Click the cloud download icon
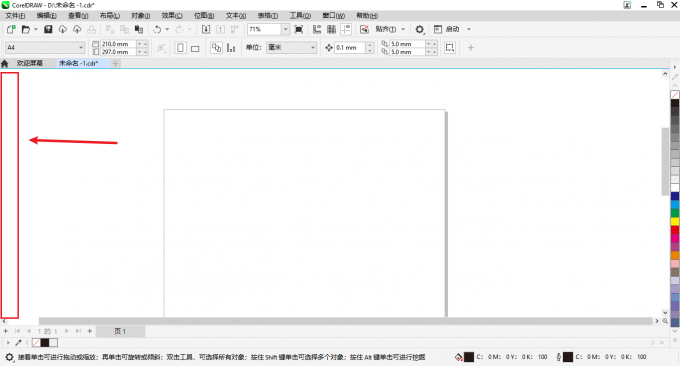Image resolution: width=680 pixels, height=366 pixels. click(x=62, y=29)
